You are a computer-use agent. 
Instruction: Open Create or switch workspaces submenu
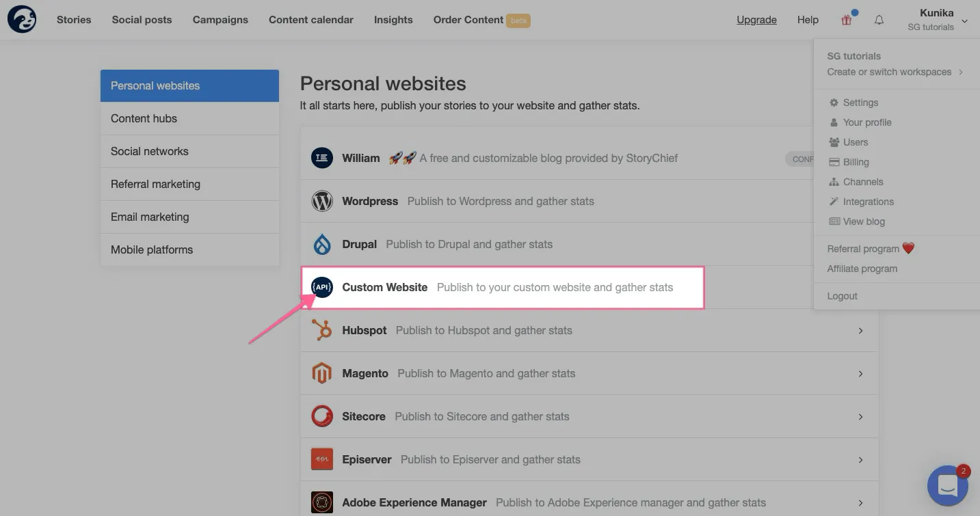point(895,72)
